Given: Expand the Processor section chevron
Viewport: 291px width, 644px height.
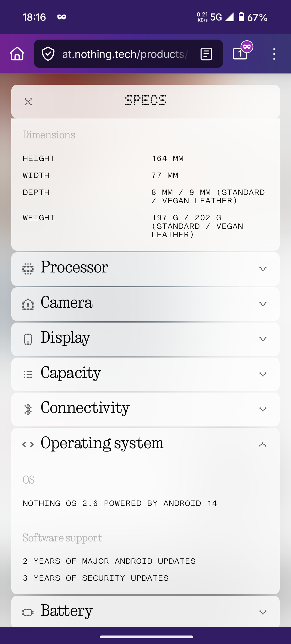Looking at the screenshot, I should (x=263, y=269).
